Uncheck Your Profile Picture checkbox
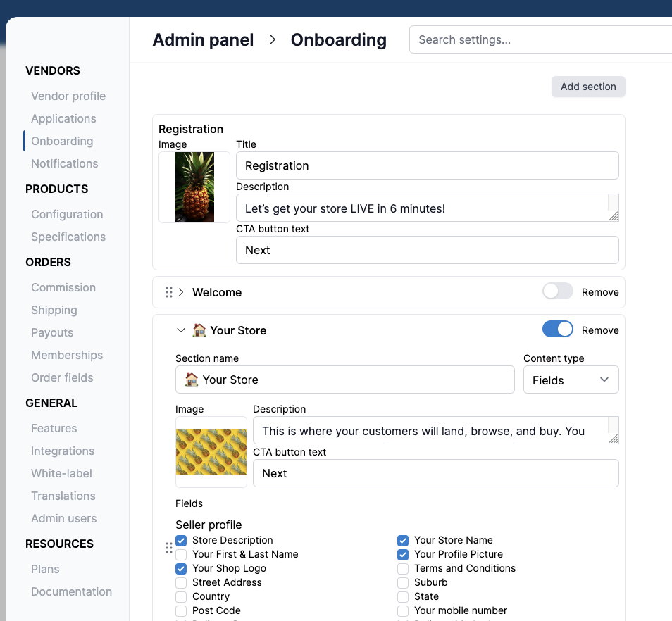Image resolution: width=672 pixels, height=621 pixels. coord(403,555)
